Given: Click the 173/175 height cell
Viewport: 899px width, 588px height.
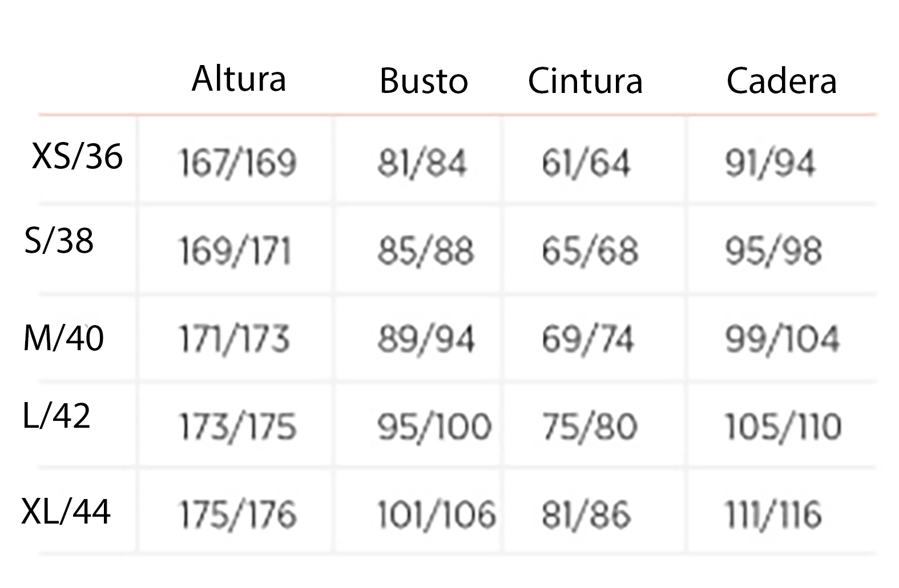Looking at the screenshot, I should (237, 427).
